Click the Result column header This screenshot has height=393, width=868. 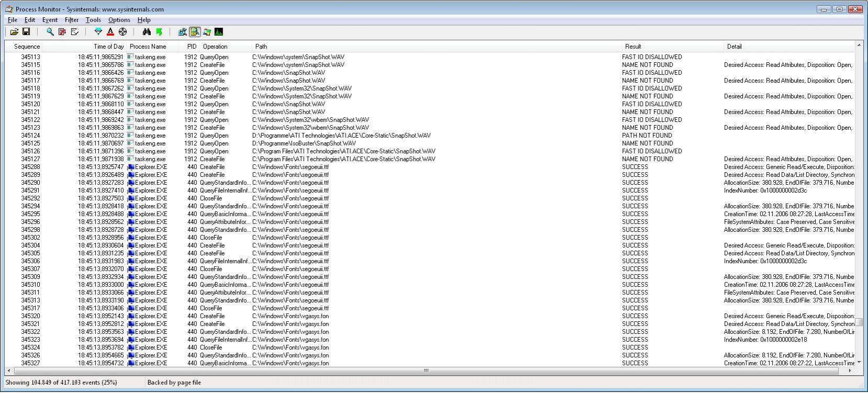point(672,47)
